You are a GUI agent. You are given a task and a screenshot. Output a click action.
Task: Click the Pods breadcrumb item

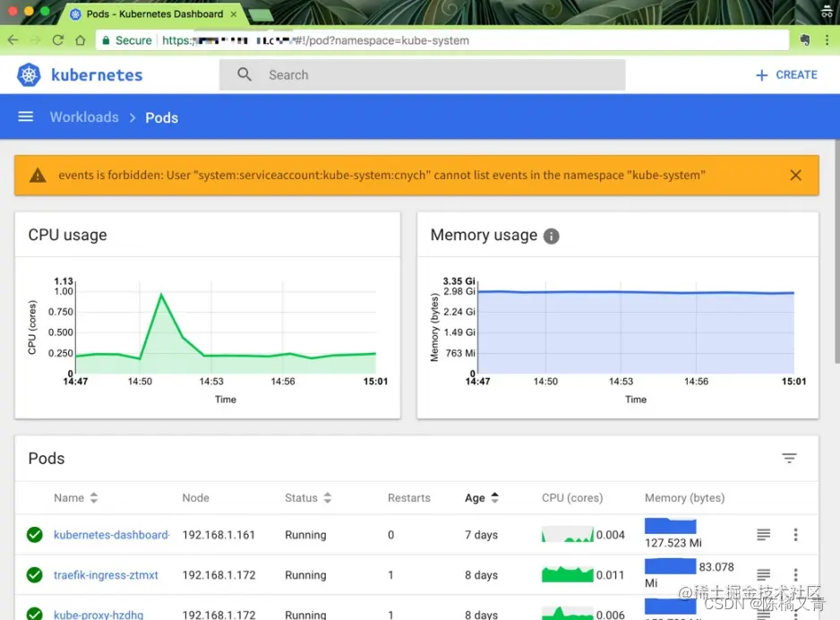click(x=162, y=118)
